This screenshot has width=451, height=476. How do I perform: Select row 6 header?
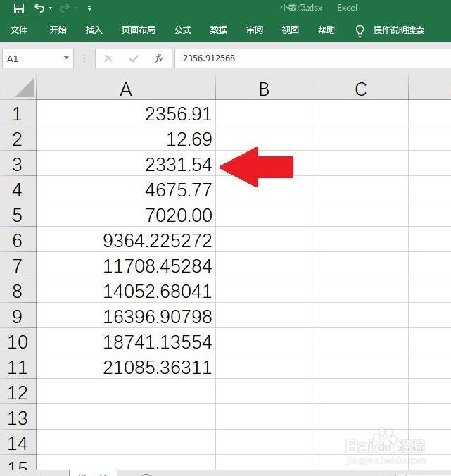pyautogui.click(x=18, y=240)
